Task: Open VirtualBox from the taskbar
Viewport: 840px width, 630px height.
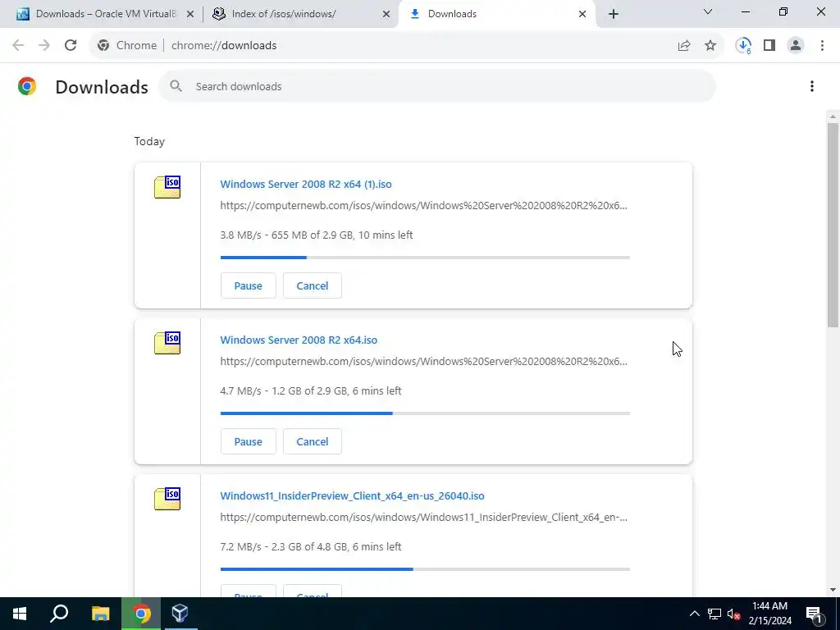Action: pyautogui.click(x=180, y=614)
